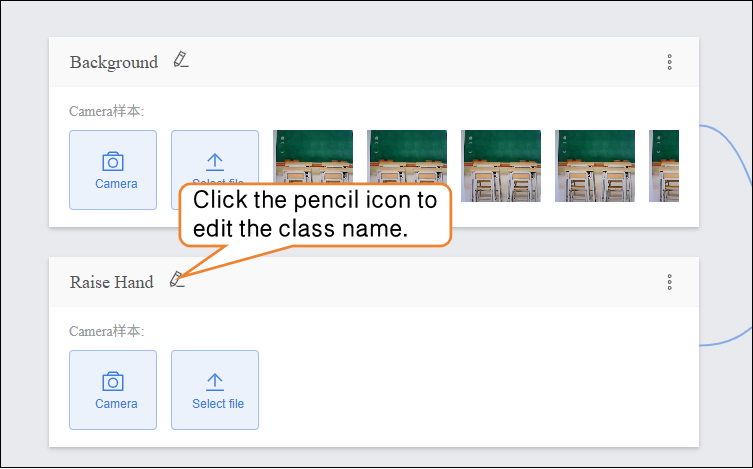Click the pencil icon beside Background

(x=180, y=60)
